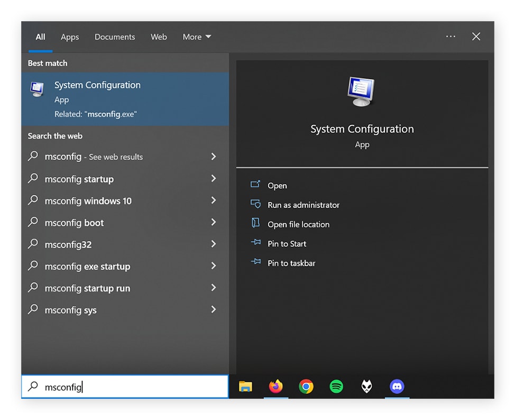Select Pin to taskbar
Image resolution: width=515 pixels, height=420 pixels.
point(291,263)
